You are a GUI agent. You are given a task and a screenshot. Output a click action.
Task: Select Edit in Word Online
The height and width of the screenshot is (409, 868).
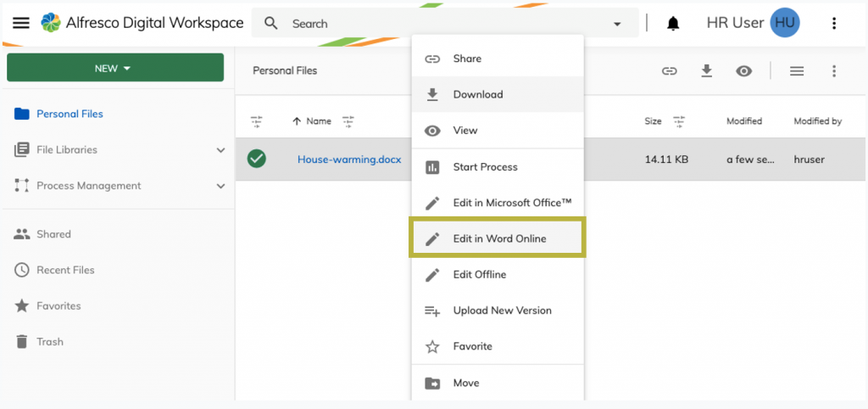pos(498,238)
